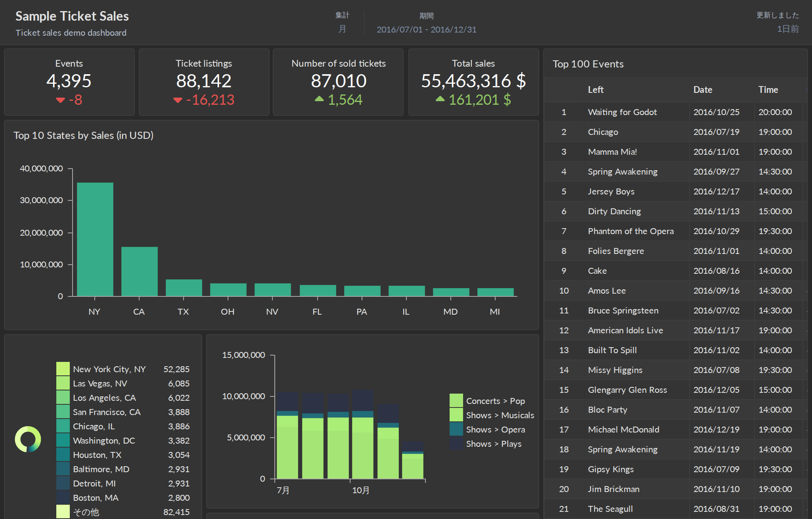Click the green up arrow beside 1,564

point(319,99)
